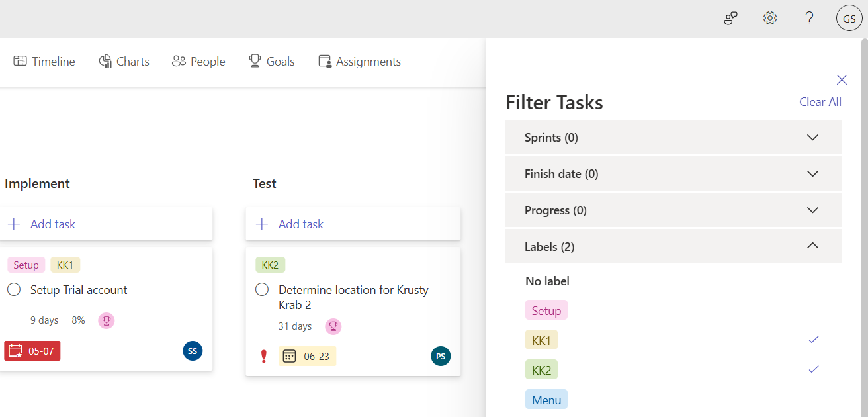
Task: Open the settings gear
Action: [x=769, y=18]
